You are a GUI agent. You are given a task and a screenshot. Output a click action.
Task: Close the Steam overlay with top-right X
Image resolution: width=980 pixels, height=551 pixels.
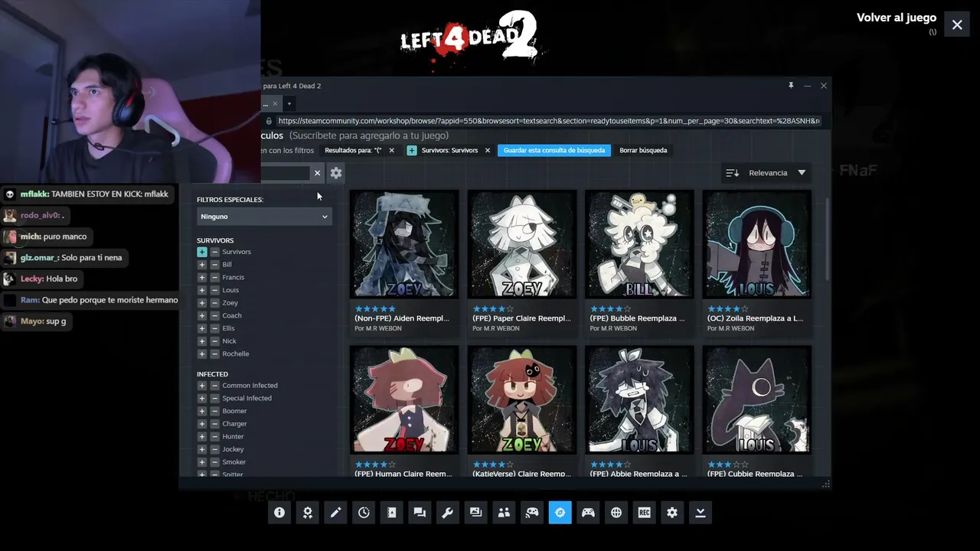(957, 25)
